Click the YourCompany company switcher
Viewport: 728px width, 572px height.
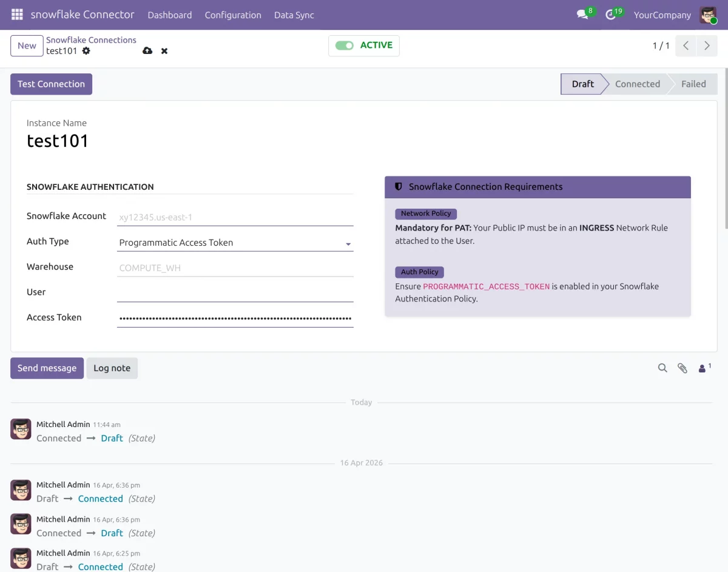coord(662,15)
